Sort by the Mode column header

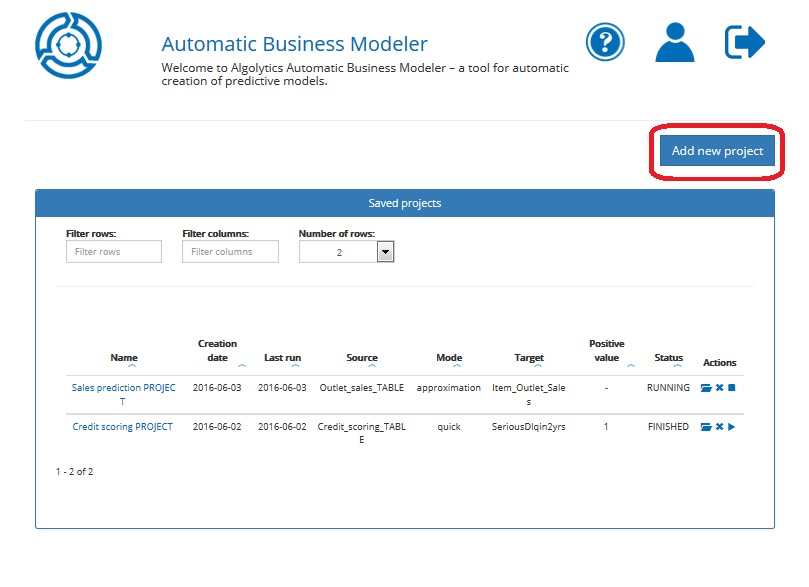449,358
